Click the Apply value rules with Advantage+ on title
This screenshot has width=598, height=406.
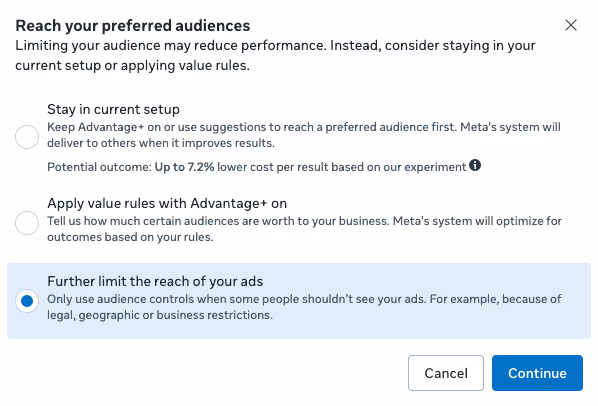coord(167,204)
